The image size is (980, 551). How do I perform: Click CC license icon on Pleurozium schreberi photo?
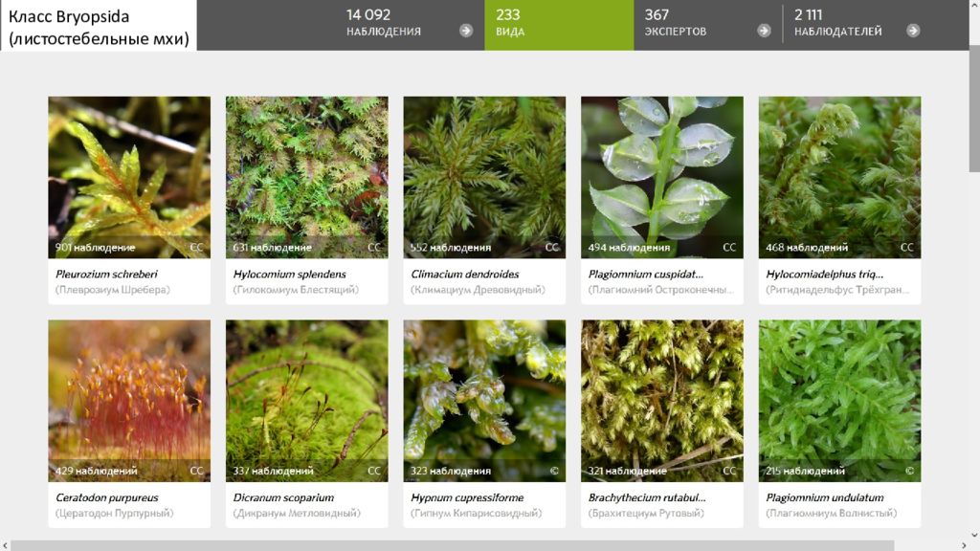(x=197, y=248)
